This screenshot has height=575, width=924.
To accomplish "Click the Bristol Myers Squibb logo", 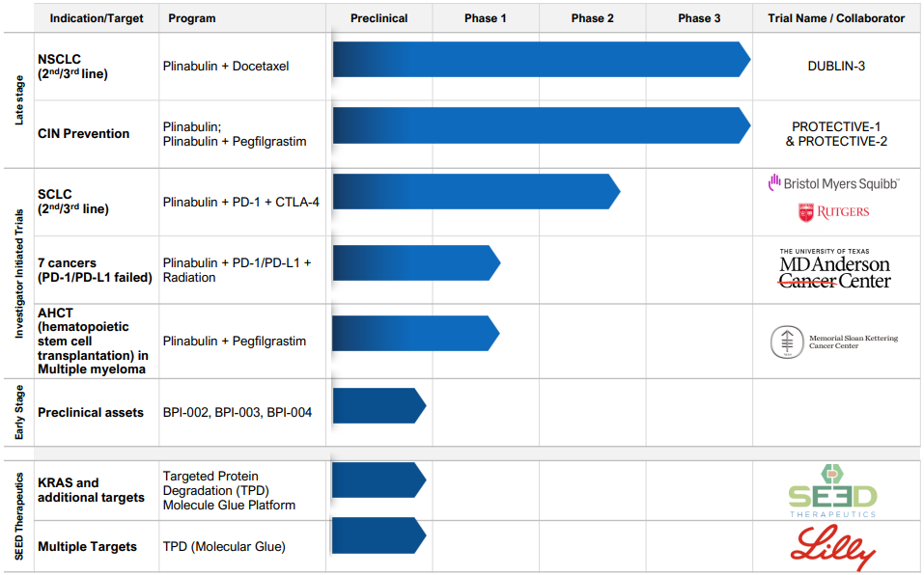I will pos(834,182).
